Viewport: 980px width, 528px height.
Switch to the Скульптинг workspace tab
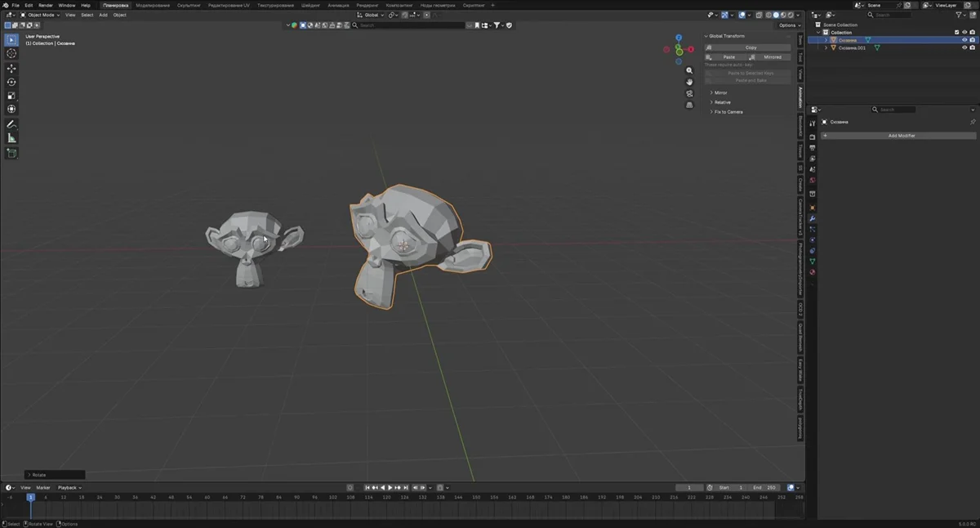(x=189, y=5)
